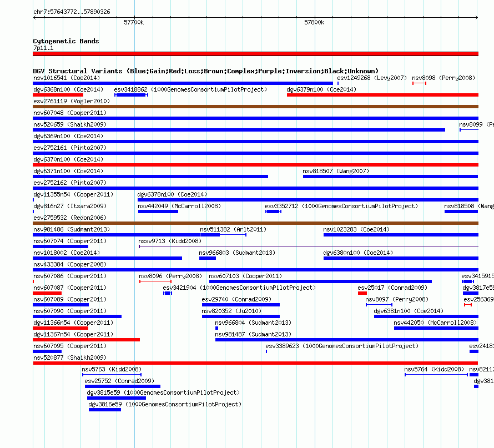Click nsv966803 (Sudmant2013) label
The width and height of the screenshot is (494, 448).
[x=237, y=253]
